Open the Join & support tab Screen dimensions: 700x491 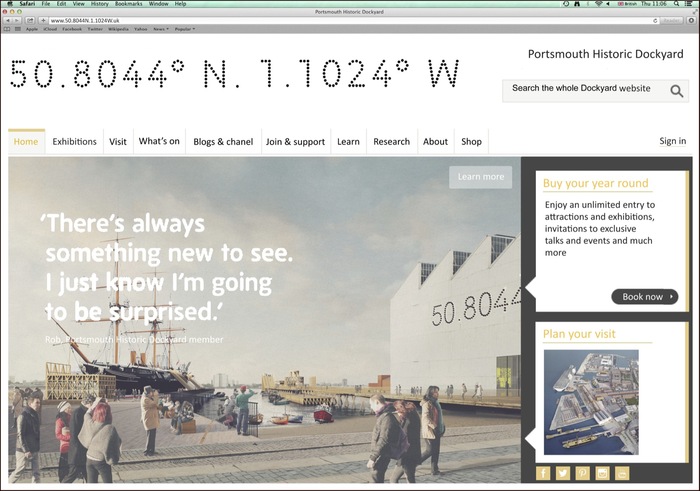tap(295, 142)
